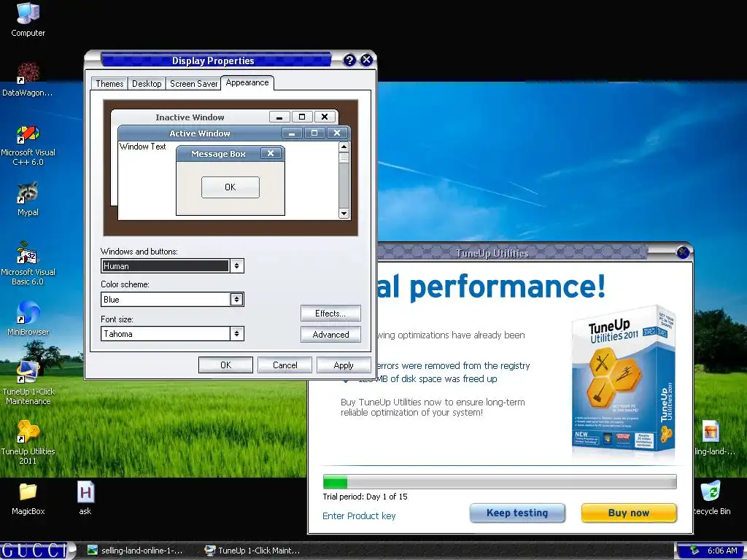Open the Windows and buttons dropdown
Viewport: 747px width, 560px height.
(x=237, y=265)
